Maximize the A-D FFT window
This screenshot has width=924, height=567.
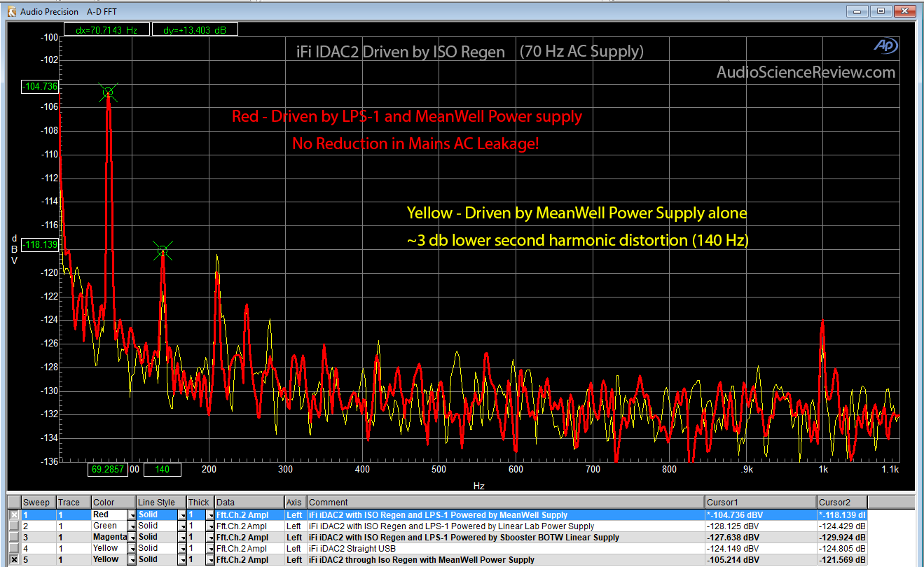[880, 11]
